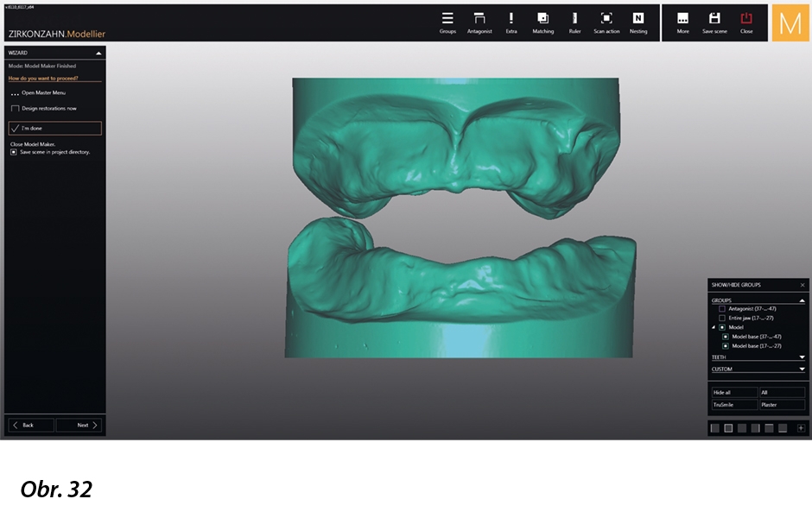The height and width of the screenshot is (518, 812).
Task: Collapse the WIZARD panel header arrow
Action: [98, 53]
